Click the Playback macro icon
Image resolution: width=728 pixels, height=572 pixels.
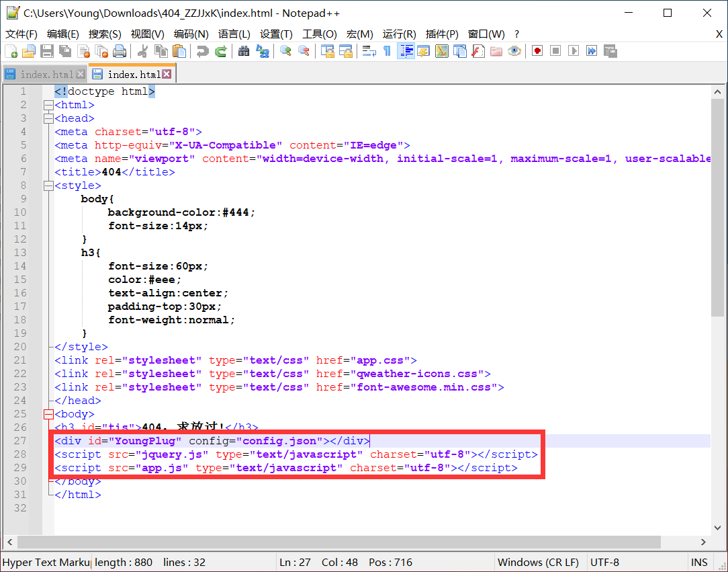574,51
